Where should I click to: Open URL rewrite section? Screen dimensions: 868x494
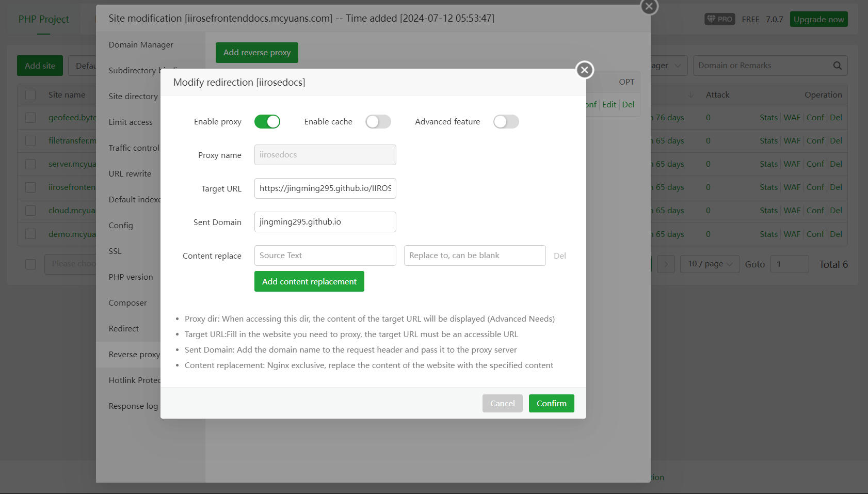(x=130, y=174)
